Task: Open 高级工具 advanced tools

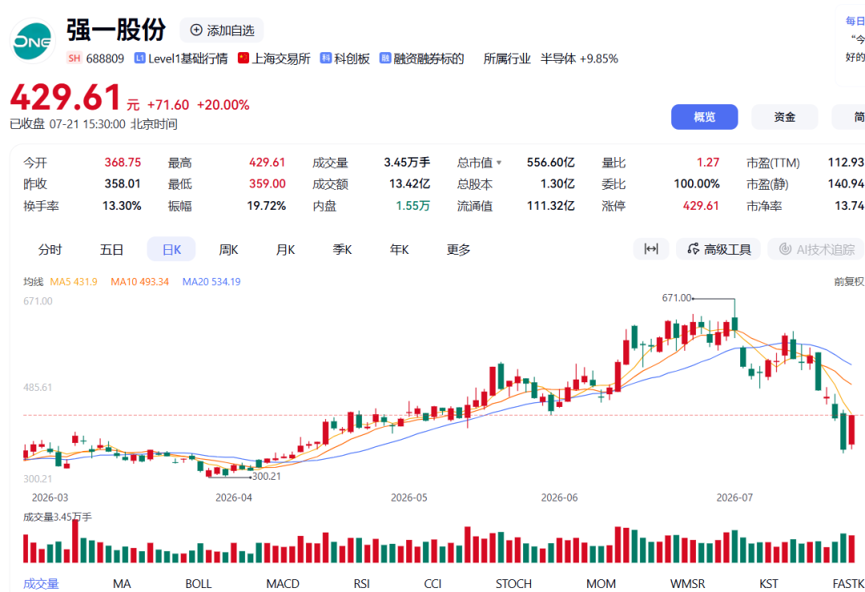Action: click(718, 249)
